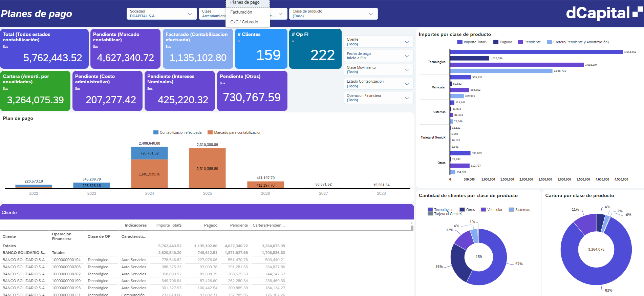This screenshot has height=296, width=644.
Task: Select the CxC / Cobrado menu entry
Action: tap(248, 22)
